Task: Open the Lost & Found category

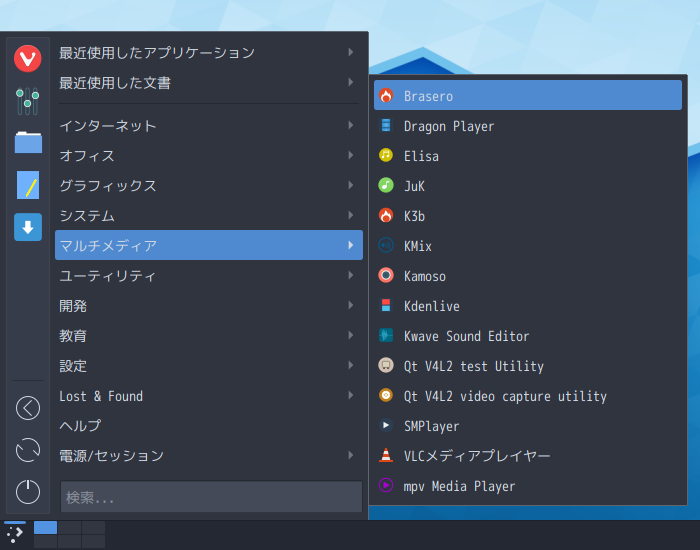Action: pyautogui.click(x=209, y=396)
